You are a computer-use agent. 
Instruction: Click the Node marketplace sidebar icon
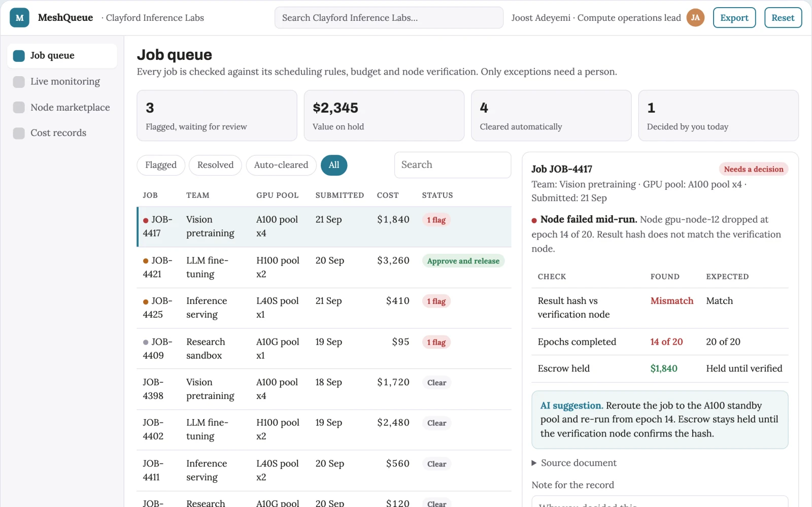[x=19, y=107]
